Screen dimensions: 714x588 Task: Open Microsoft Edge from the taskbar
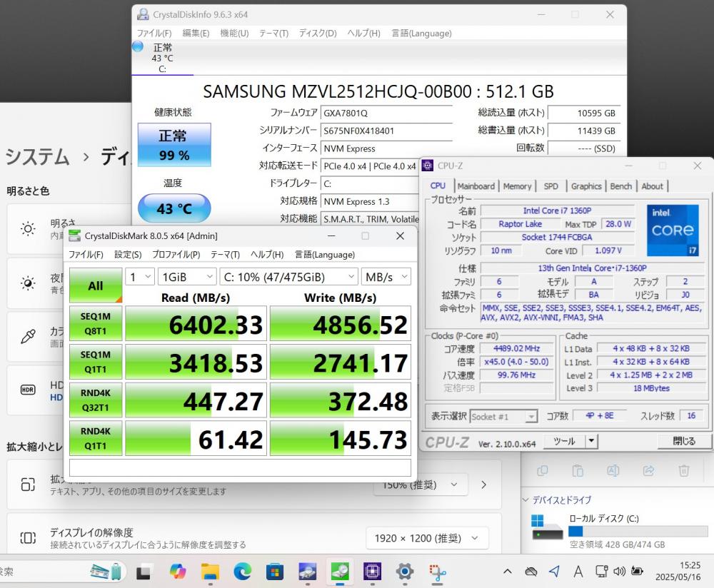242,572
